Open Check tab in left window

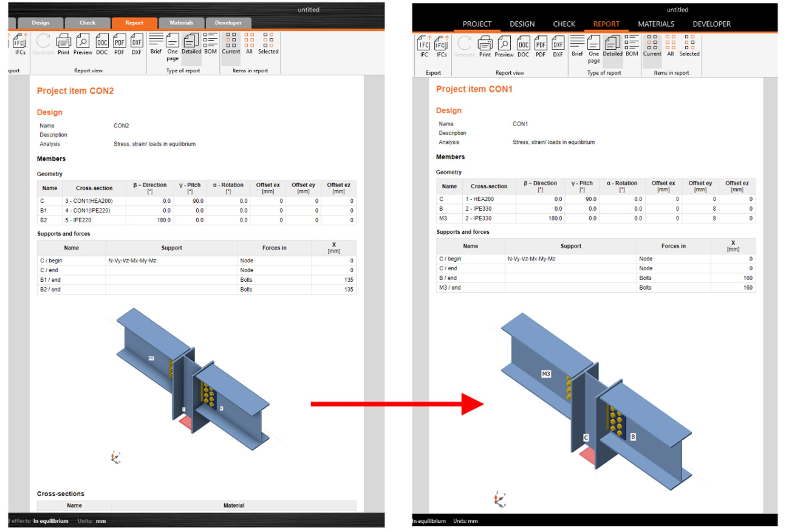coord(87,23)
